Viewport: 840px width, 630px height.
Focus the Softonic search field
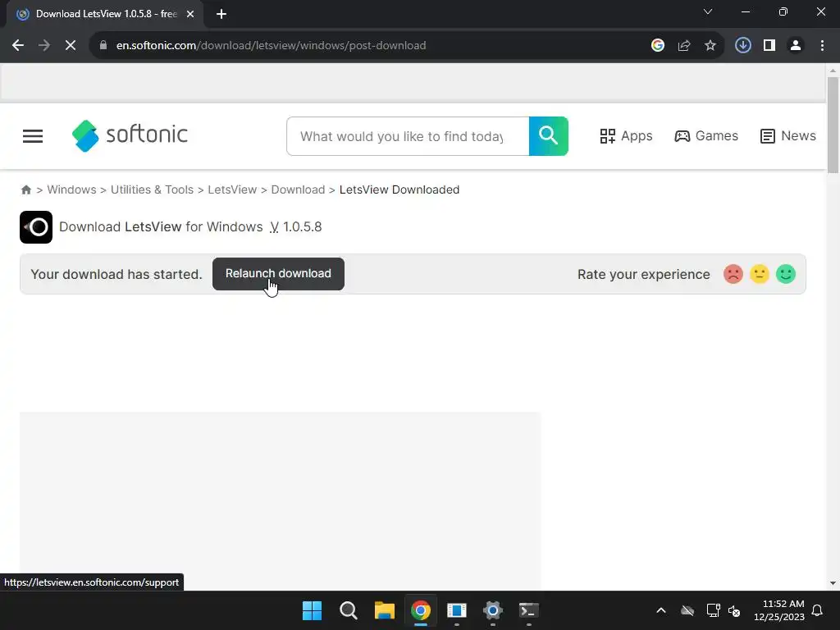pyautogui.click(x=408, y=136)
